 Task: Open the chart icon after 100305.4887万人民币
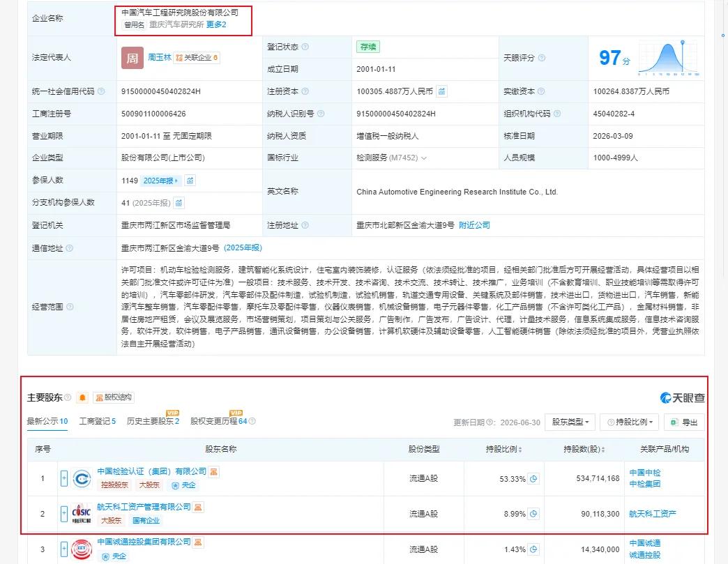[441, 91]
